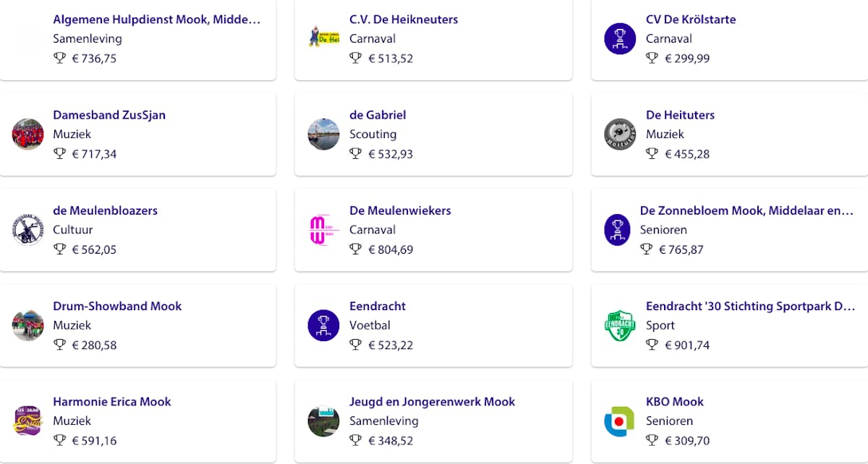Click the de Meulenbloazers windmill logo
The width and height of the screenshot is (868, 464).
click(x=27, y=230)
